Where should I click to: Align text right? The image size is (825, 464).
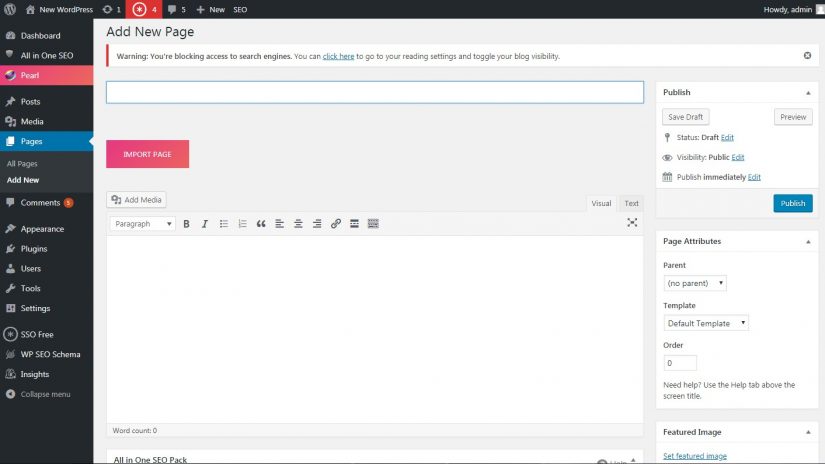tap(317, 224)
